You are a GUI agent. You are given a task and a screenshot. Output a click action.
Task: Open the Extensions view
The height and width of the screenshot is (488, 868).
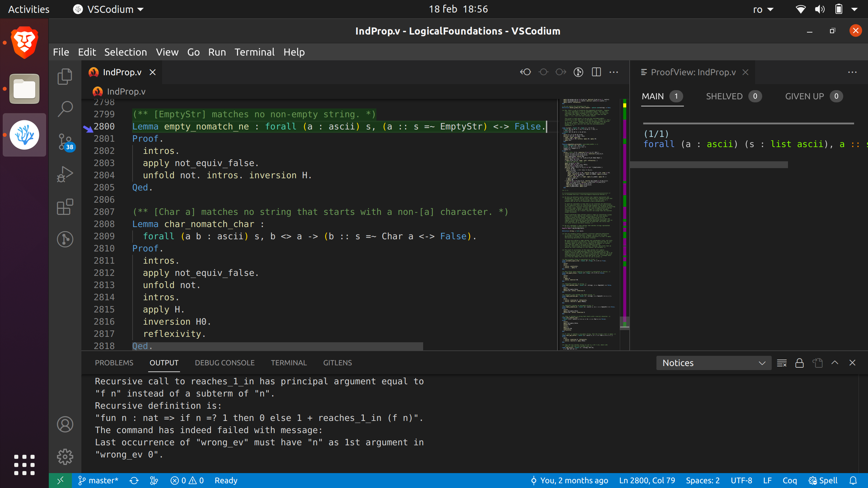pyautogui.click(x=65, y=207)
